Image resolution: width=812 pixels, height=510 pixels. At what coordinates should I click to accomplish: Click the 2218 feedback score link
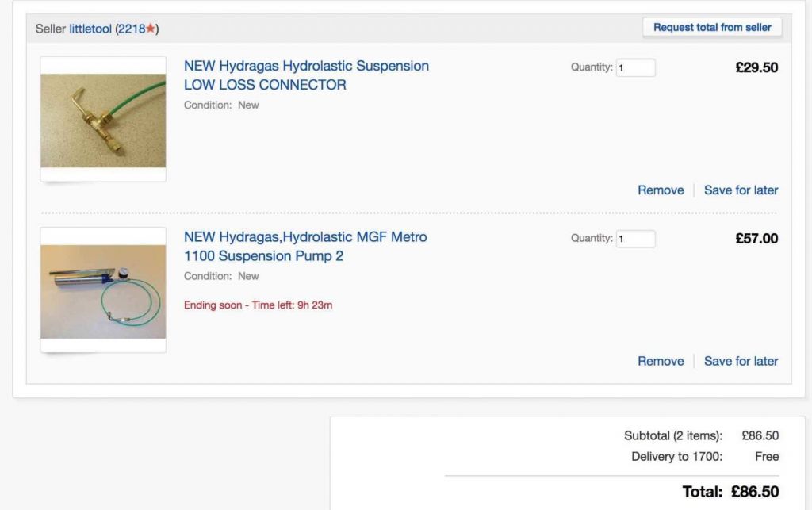coord(132,29)
